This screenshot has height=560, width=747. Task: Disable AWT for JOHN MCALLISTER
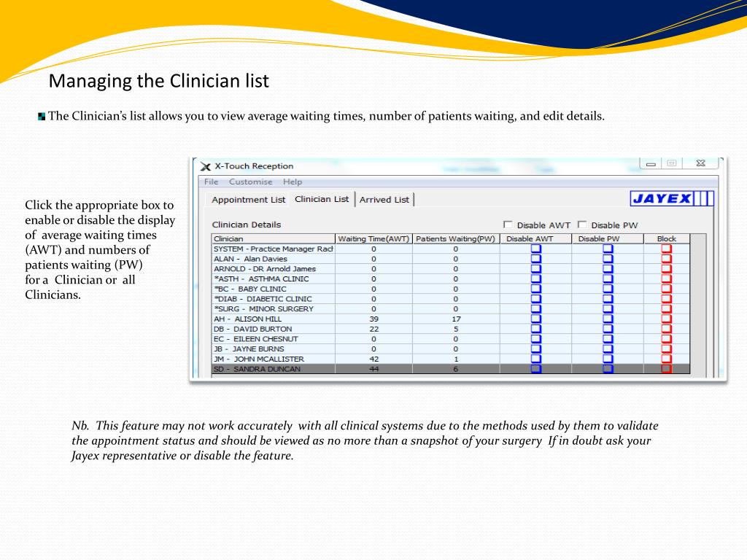click(536, 359)
